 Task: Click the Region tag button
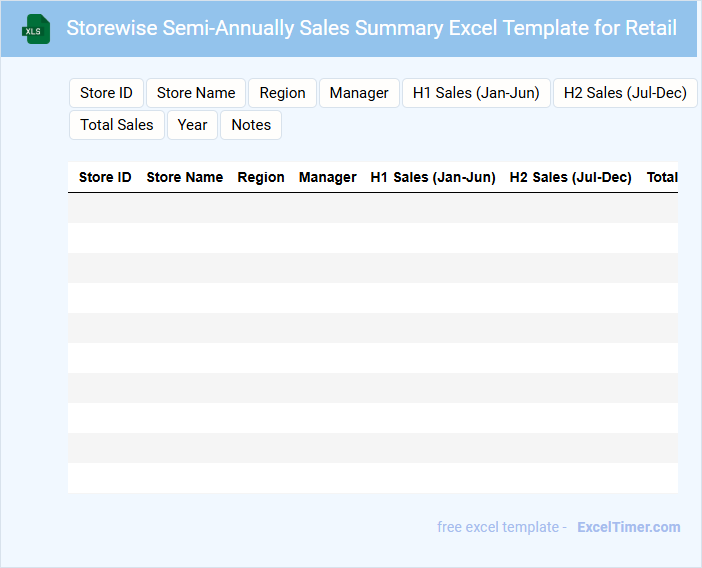tap(282, 93)
